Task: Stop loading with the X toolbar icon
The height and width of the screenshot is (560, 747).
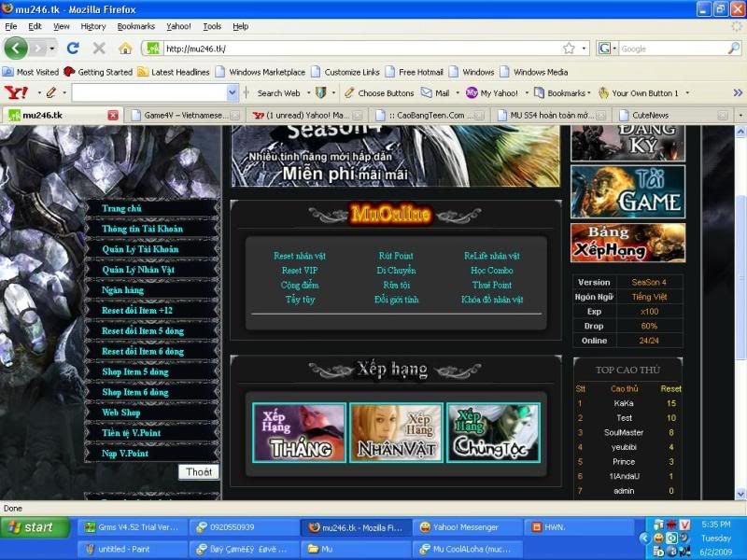Action: (x=99, y=49)
